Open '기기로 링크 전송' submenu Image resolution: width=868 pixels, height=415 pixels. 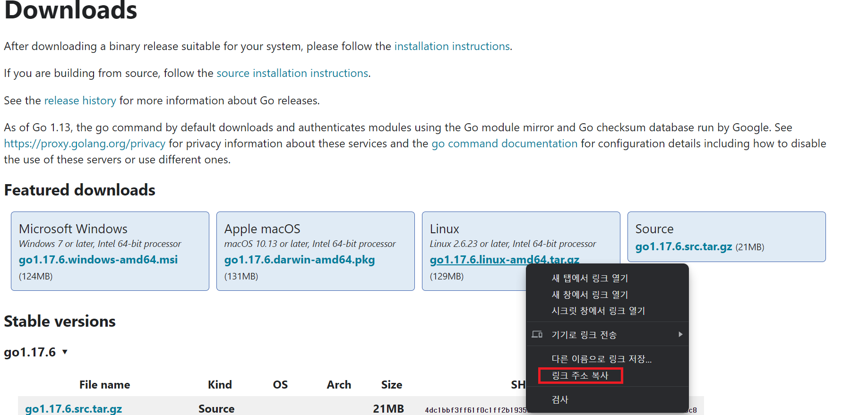point(607,335)
